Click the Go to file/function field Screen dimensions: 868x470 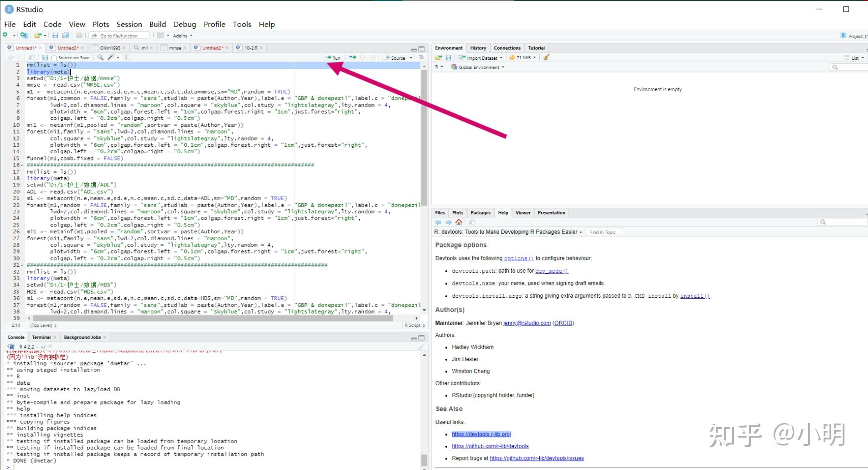[x=120, y=36]
